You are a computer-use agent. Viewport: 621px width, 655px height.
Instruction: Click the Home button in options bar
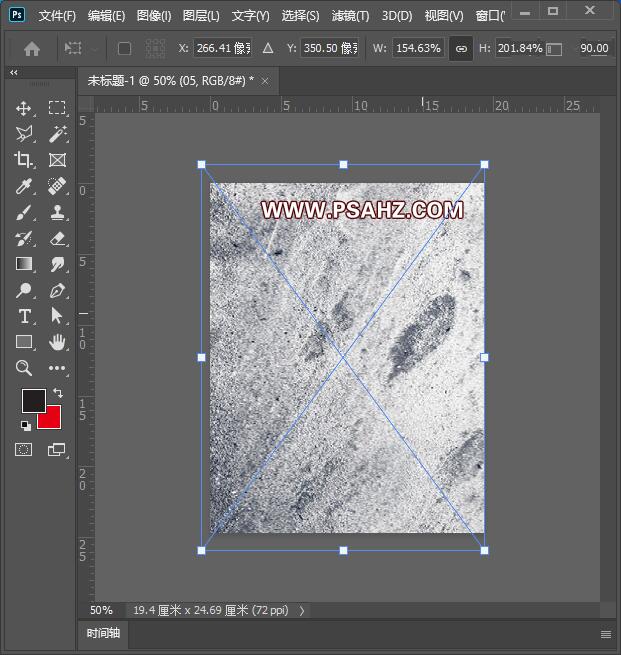point(32,49)
